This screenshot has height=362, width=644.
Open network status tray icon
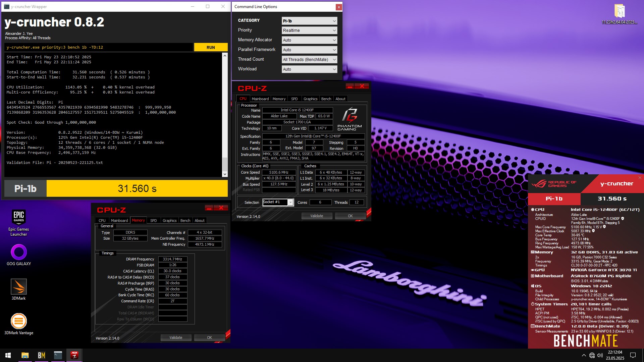(592, 355)
